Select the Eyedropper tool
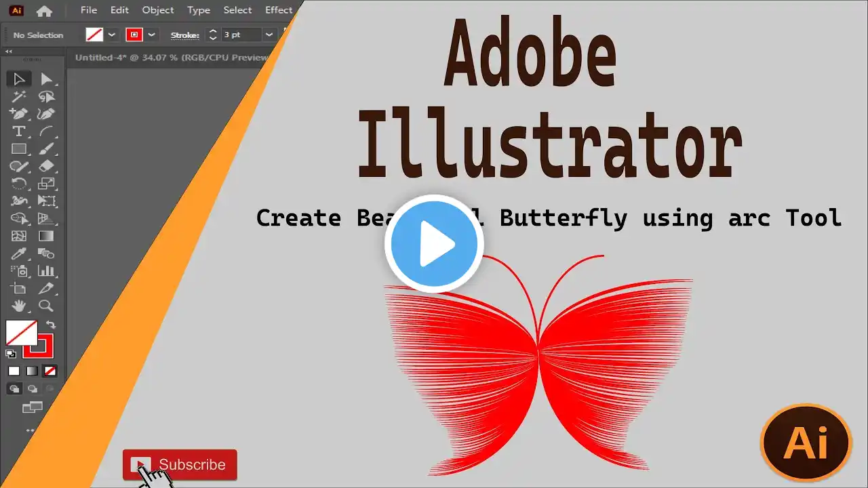The image size is (868, 488). point(19,253)
